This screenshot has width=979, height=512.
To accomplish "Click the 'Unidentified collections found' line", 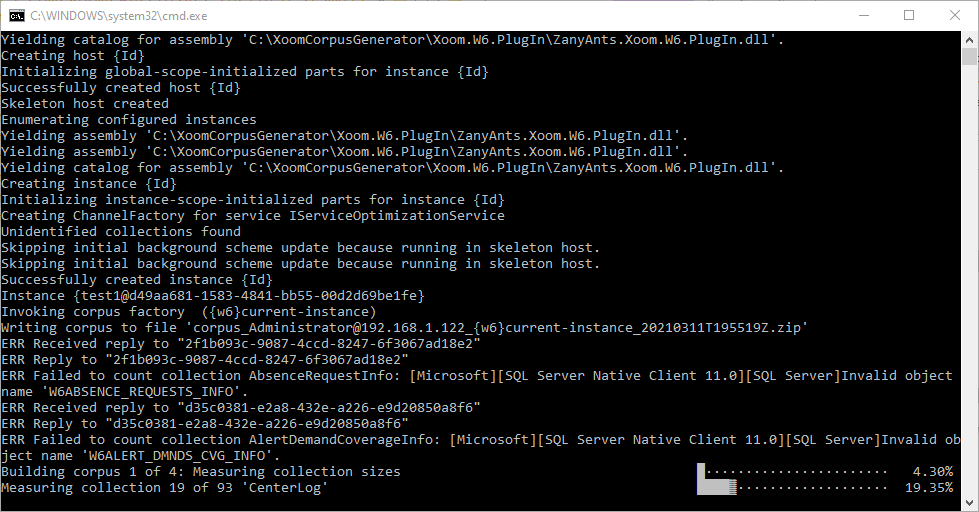I will pos(121,232).
